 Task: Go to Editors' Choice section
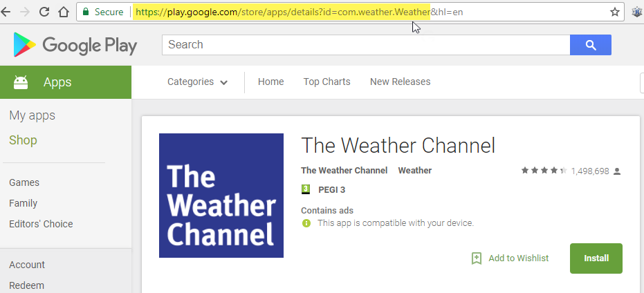(41, 224)
